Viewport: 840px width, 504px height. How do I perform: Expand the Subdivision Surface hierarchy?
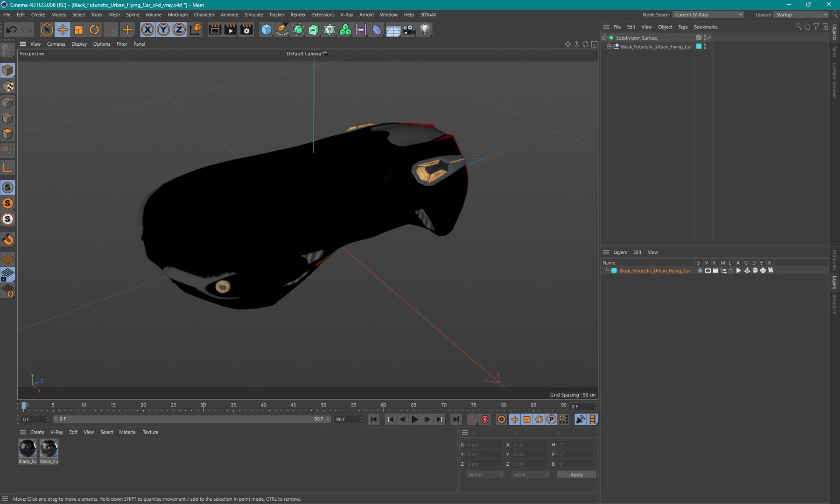pyautogui.click(x=604, y=37)
